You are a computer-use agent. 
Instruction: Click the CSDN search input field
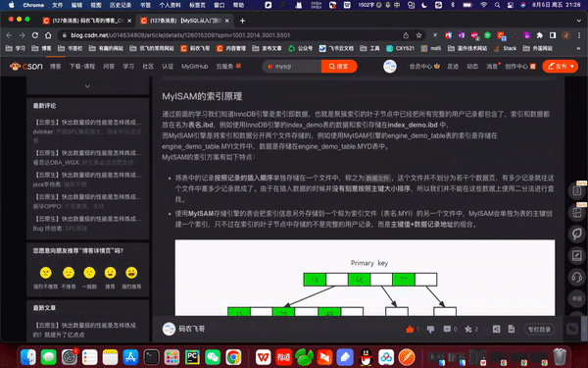(x=293, y=67)
